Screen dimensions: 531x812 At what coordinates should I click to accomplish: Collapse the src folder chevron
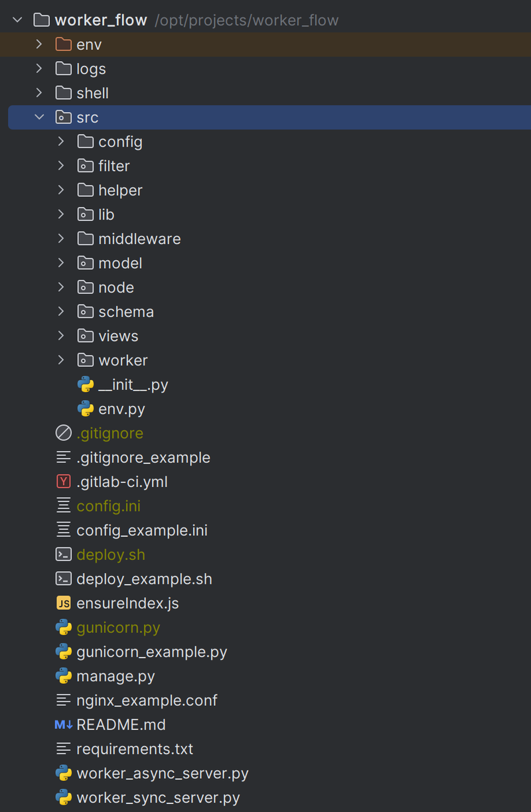pos(39,117)
